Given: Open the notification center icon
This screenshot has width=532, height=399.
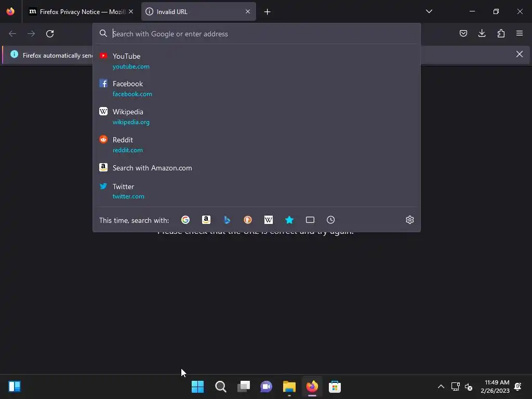Looking at the screenshot, I should [518, 387].
